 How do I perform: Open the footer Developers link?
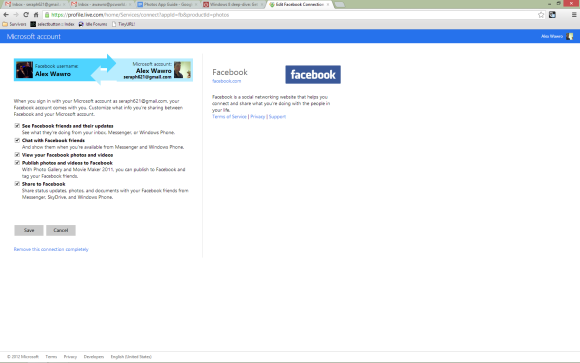[x=94, y=357]
